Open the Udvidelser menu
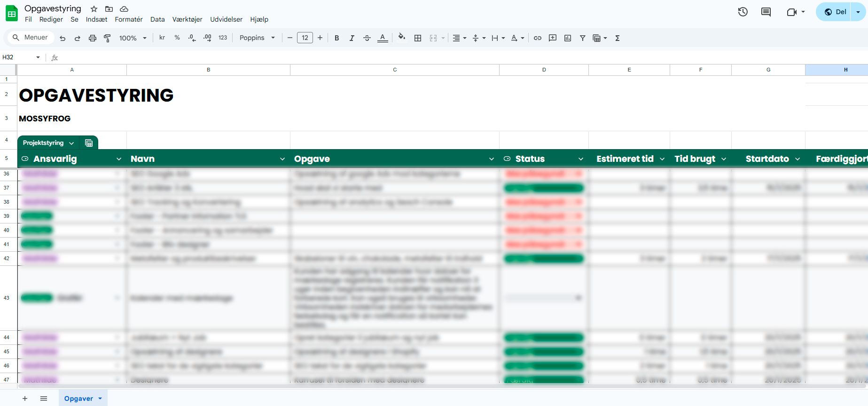Screen dimensions: 868x406 [226, 19]
